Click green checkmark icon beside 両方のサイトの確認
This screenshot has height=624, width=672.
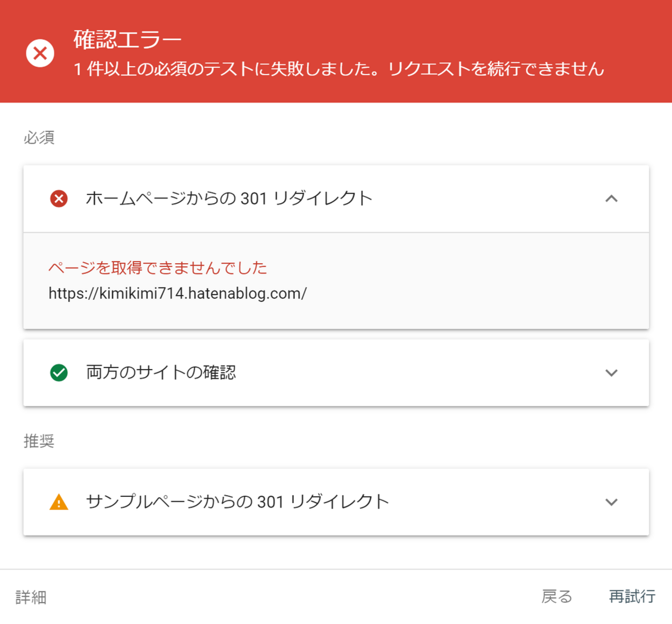59,373
